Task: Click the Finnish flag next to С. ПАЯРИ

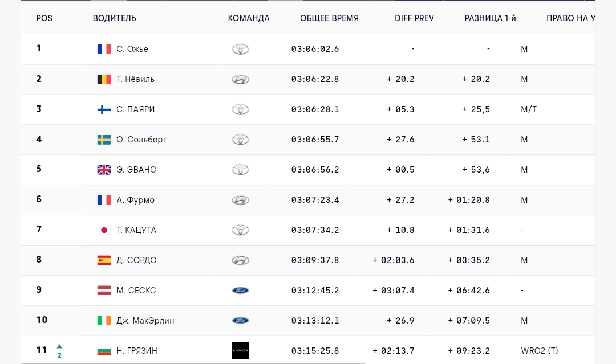Action: pyautogui.click(x=104, y=109)
